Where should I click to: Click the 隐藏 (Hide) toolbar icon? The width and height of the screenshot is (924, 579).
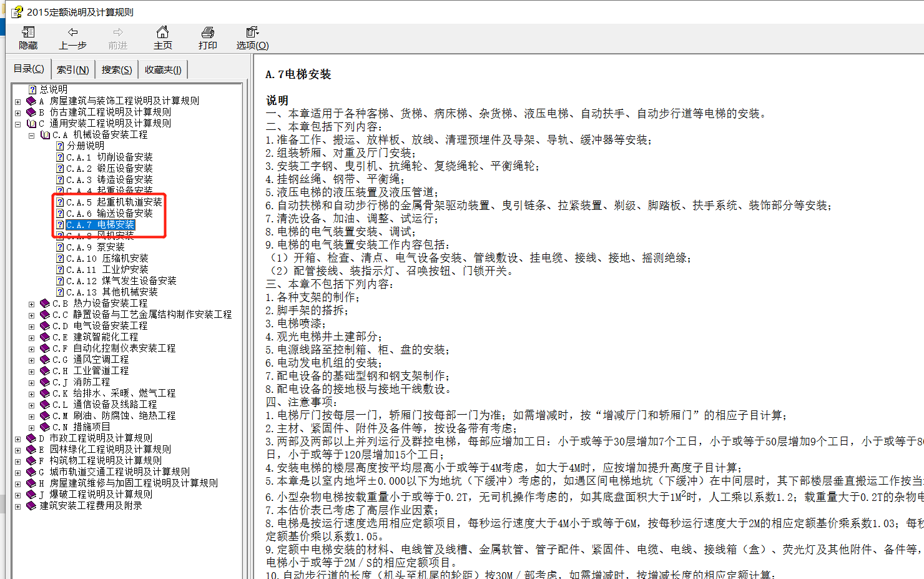point(28,32)
